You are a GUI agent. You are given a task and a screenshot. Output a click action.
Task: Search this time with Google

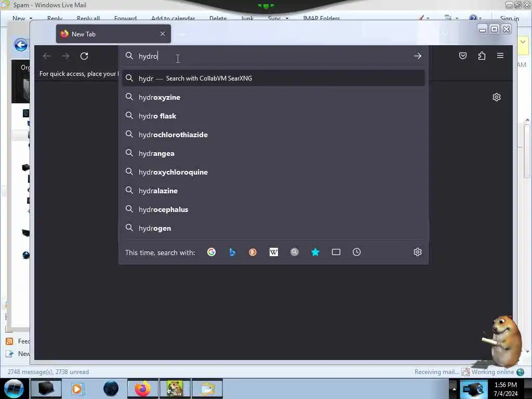[211, 252]
